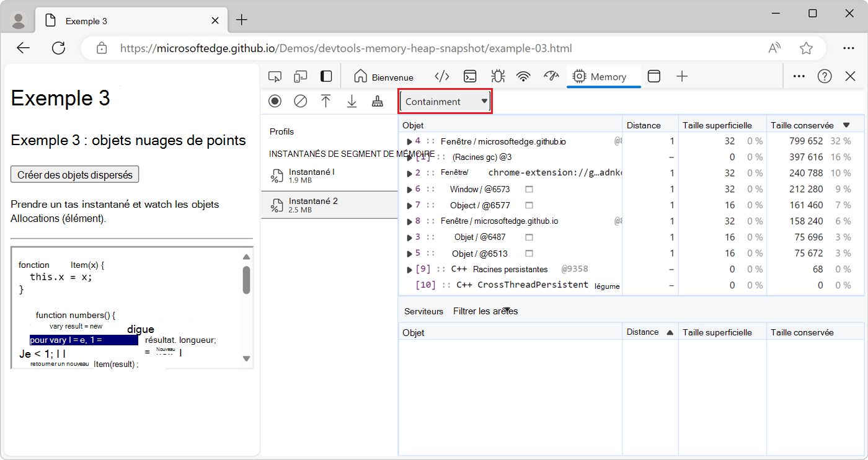Toggle device emulation icon

tap(301, 76)
